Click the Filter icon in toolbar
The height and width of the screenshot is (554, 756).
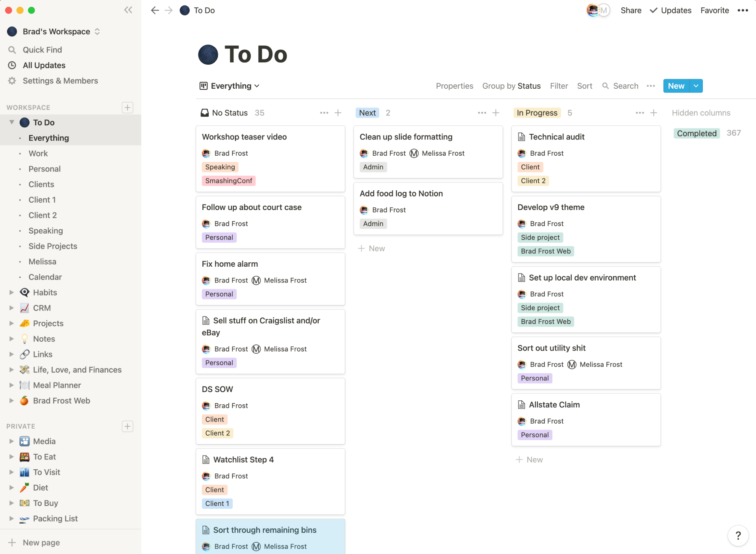558,86
